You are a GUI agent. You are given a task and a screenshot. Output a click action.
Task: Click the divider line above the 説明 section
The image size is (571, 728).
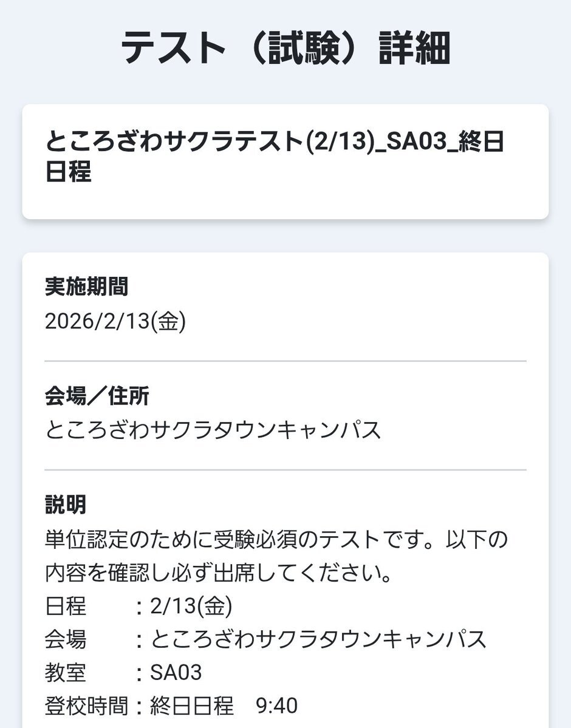coord(285,470)
